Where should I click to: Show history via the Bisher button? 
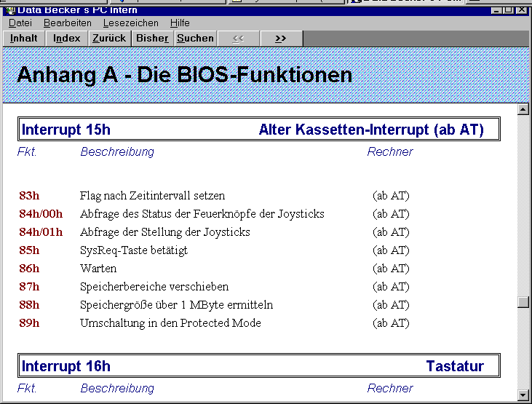point(153,39)
